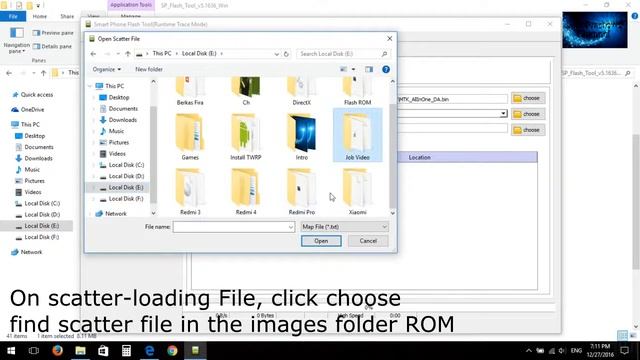
Task: Open the Xiaomi folder
Action: click(x=358, y=191)
